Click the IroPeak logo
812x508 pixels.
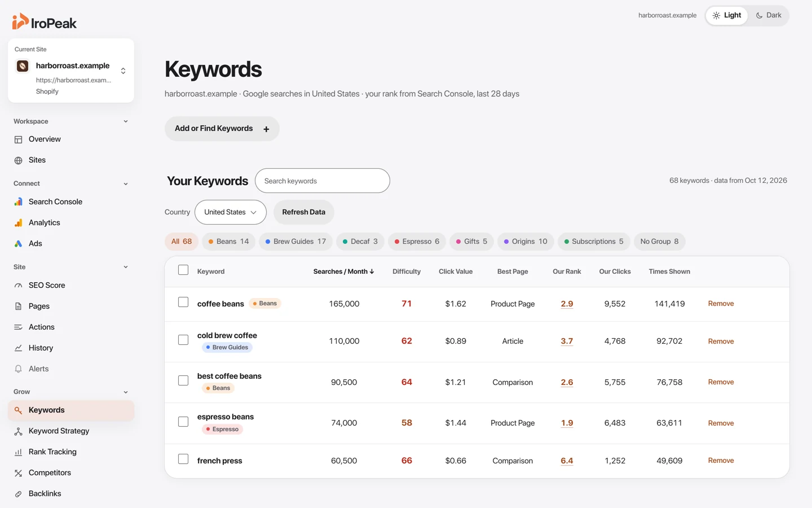44,22
